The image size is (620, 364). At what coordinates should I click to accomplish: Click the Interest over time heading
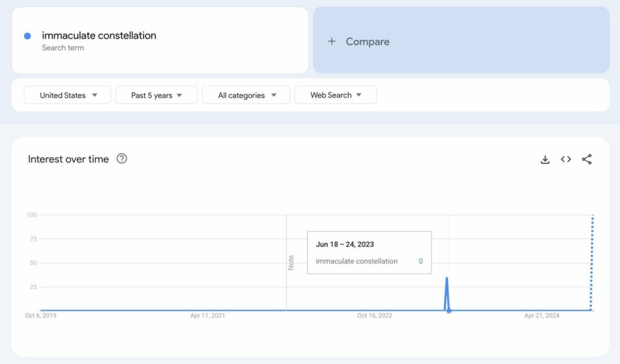click(68, 158)
